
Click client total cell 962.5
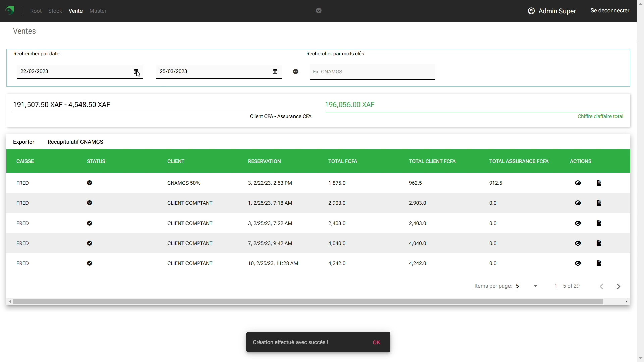click(x=415, y=183)
